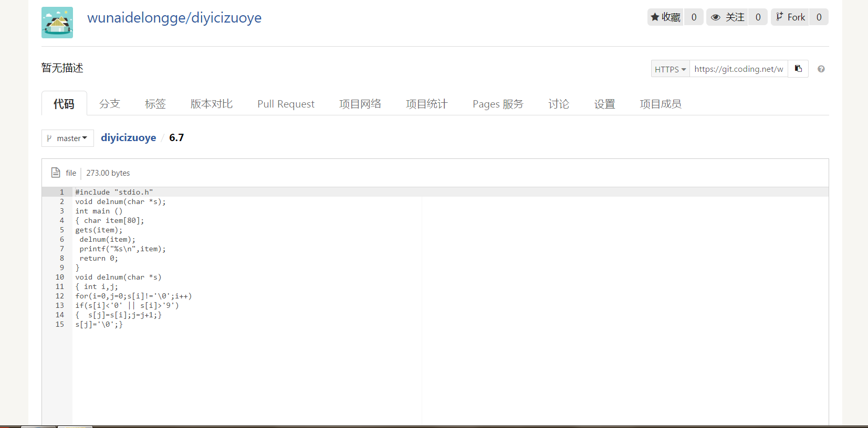Open the wunaidelongge/diyicizuoye project link
Image resolution: width=868 pixels, height=428 pixels.
[174, 18]
